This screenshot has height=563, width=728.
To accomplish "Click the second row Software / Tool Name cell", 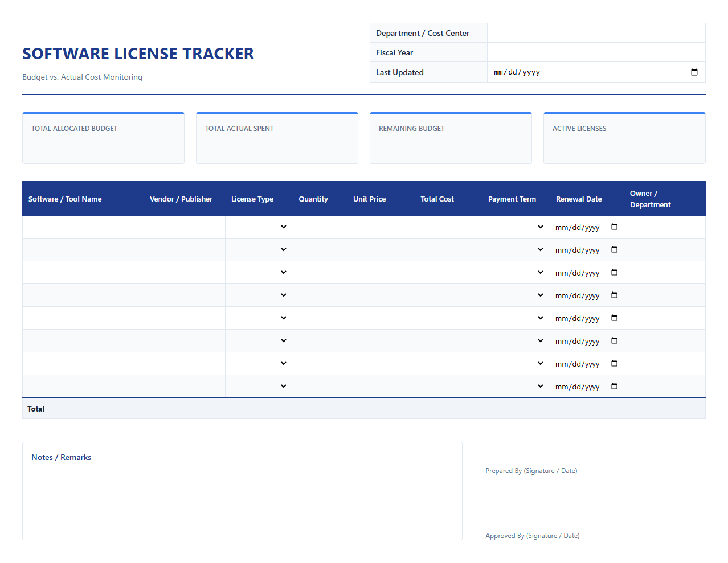I will coord(83,250).
